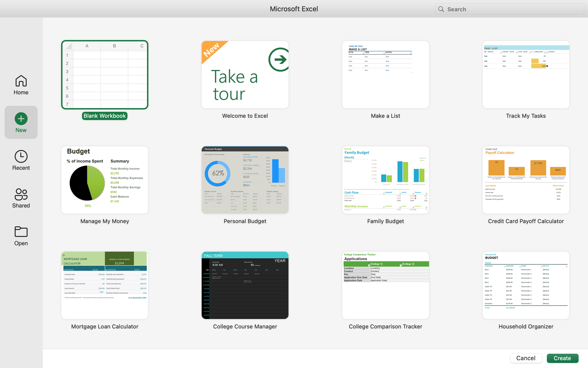Select the Manage My Money template

(x=105, y=180)
